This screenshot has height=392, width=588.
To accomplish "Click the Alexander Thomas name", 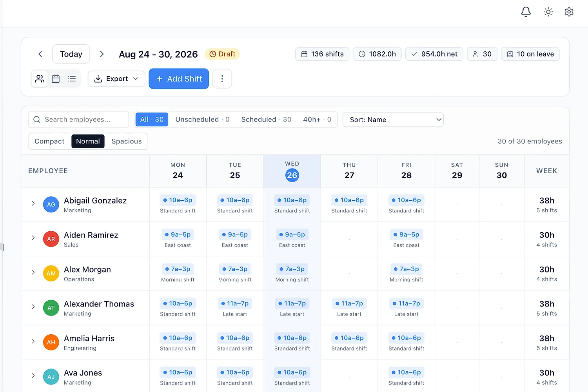I will (99, 304).
